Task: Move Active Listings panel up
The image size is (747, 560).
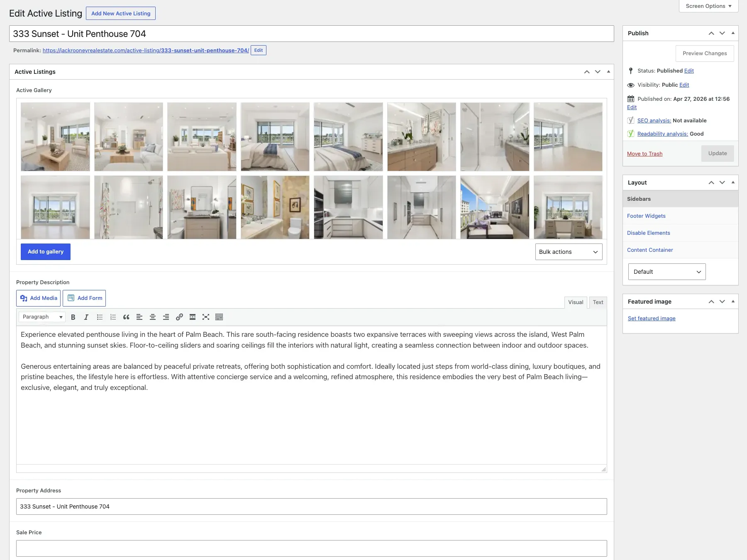Action: point(587,72)
